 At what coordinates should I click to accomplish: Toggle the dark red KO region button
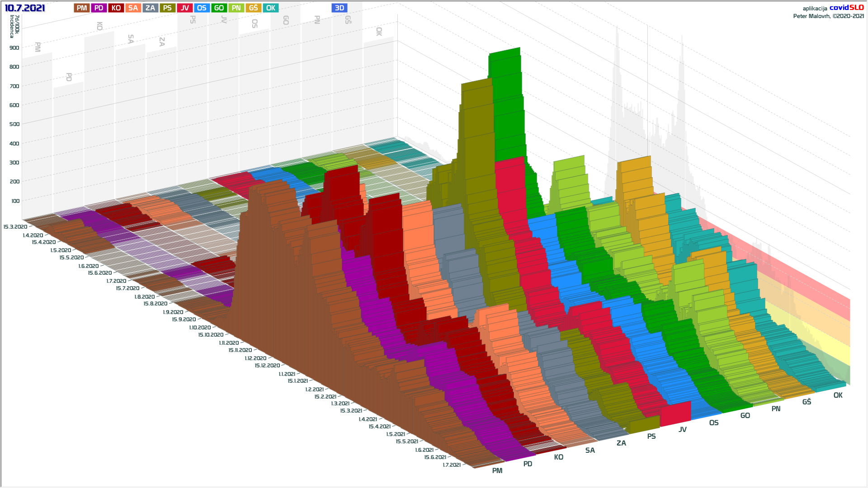[116, 8]
